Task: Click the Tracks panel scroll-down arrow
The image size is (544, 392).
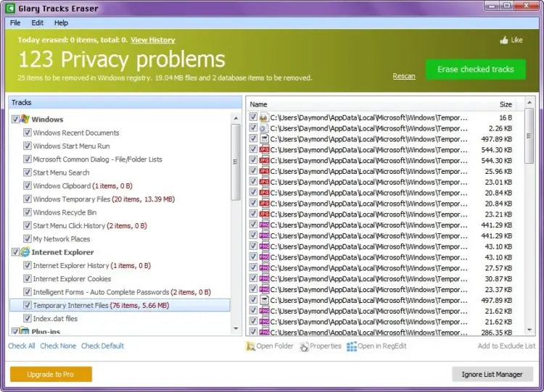Action: pos(236,328)
